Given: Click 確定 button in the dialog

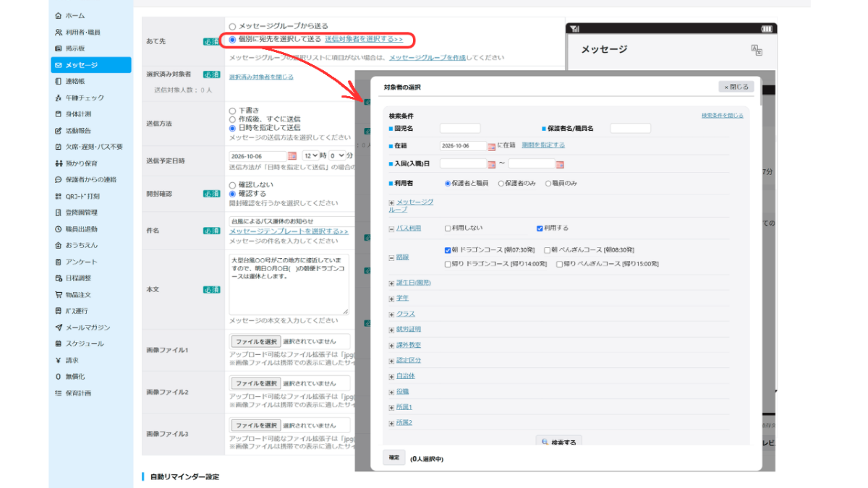Looking at the screenshot, I should click(x=393, y=458).
